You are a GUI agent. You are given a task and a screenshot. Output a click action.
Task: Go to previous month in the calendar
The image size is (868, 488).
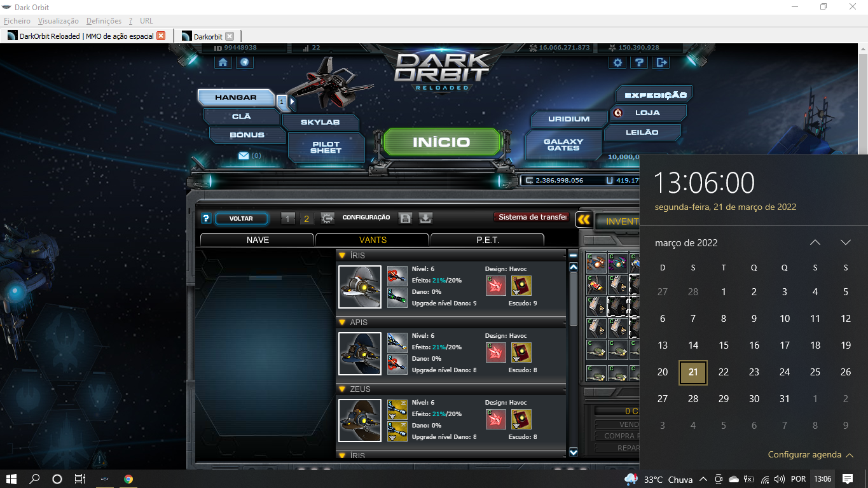[815, 242]
